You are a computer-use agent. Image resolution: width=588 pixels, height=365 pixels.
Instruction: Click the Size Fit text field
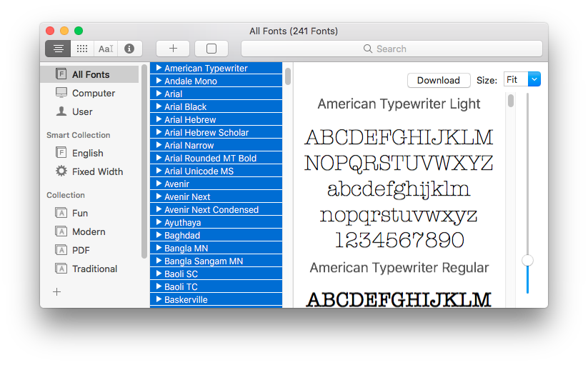[x=516, y=79]
